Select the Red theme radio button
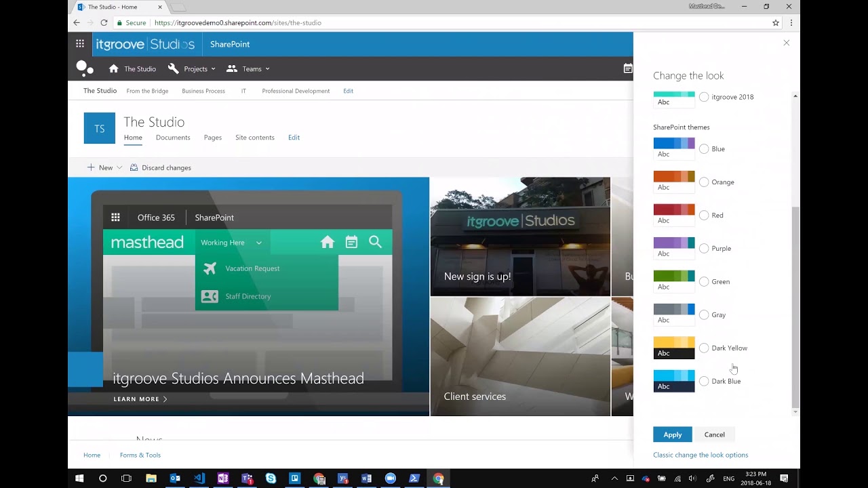868x488 pixels. tap(704, 215)
